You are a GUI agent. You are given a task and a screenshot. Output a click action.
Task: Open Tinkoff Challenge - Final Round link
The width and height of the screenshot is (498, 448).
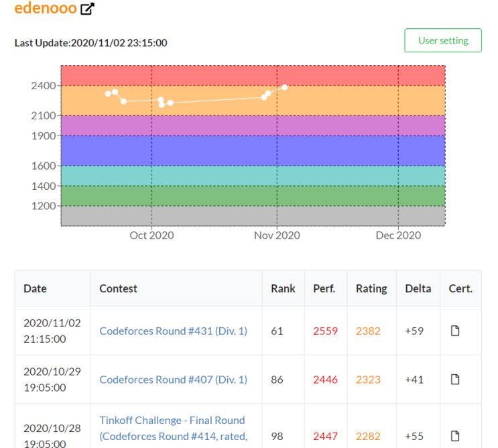click(174, 429)
